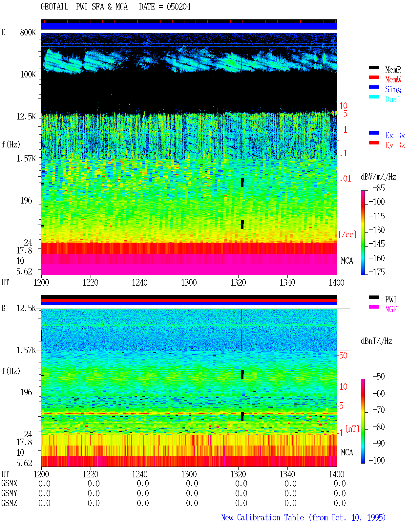The image size is (420, 523).
Task: Click the 'Ey Bz' legend label
Action: (x=395, y=145)
